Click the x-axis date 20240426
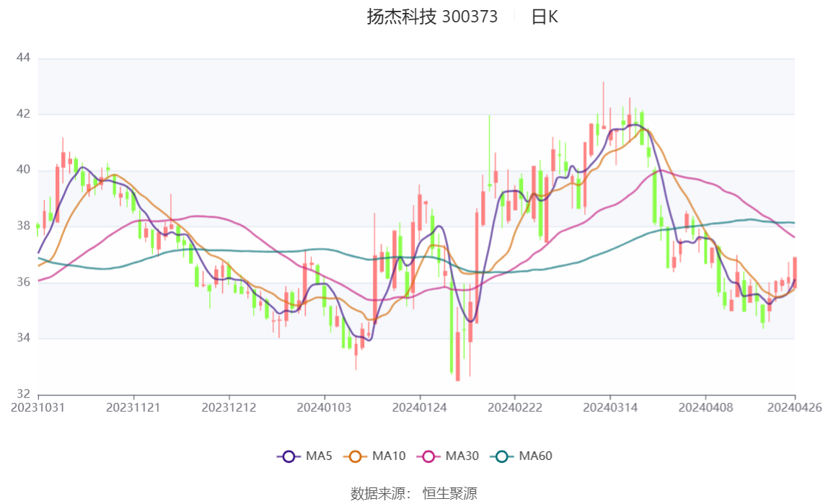This screenshot has width=828, height=504. coord(794,408)
